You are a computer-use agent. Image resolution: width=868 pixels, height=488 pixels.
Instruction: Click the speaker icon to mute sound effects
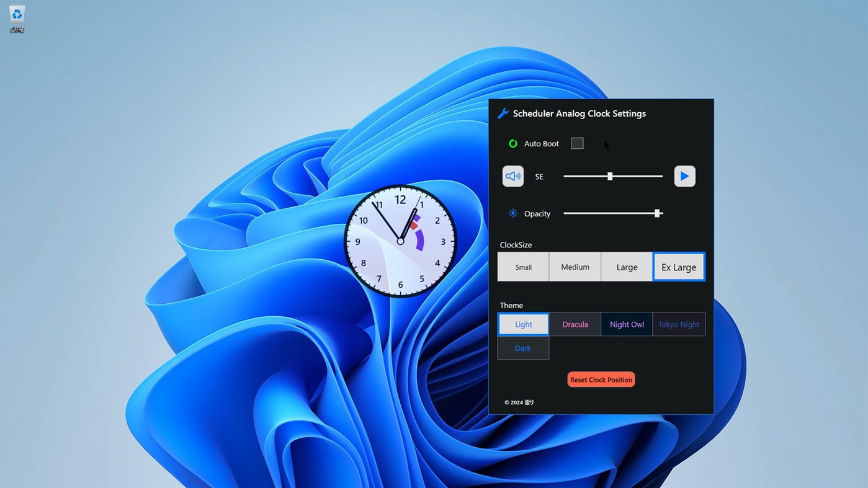512,176
